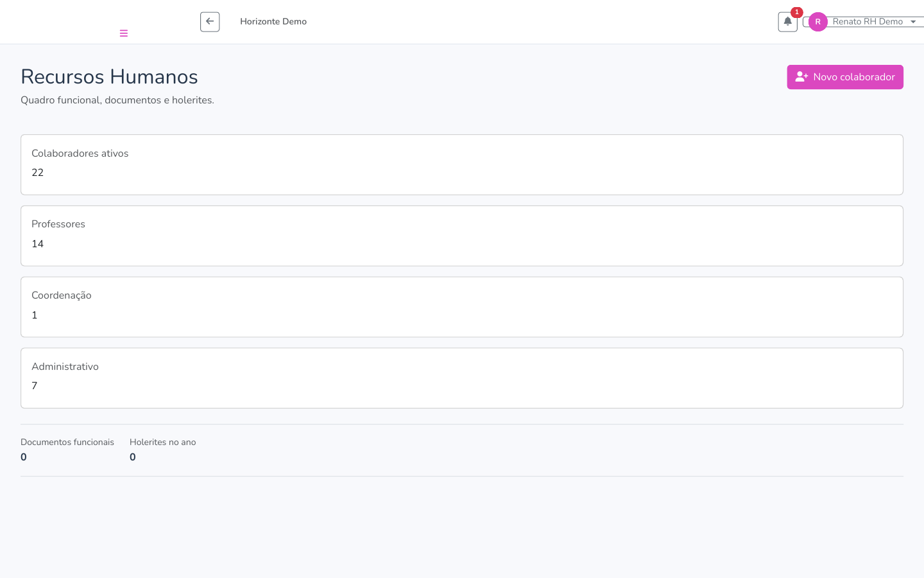Click the R user avatar
The width and height of the screenshot is (924, 578).
(x=818, y=22)
